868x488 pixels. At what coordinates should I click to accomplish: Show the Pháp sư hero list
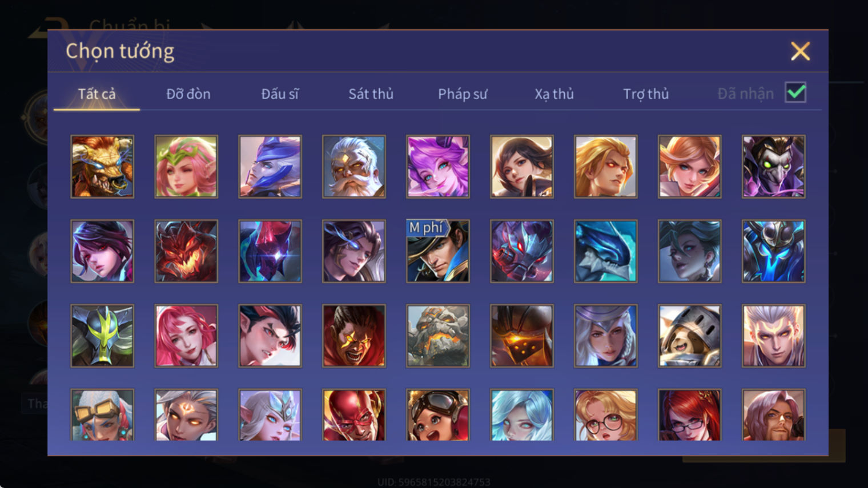click(463, 94)
